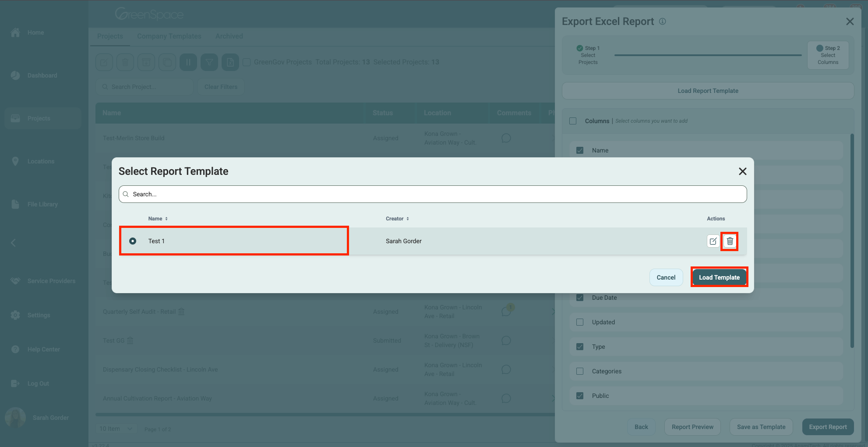The height and width of the screenshot is (447, 868).
Task: Click the pause toolbar icon
Action: [x=188, y=62]
